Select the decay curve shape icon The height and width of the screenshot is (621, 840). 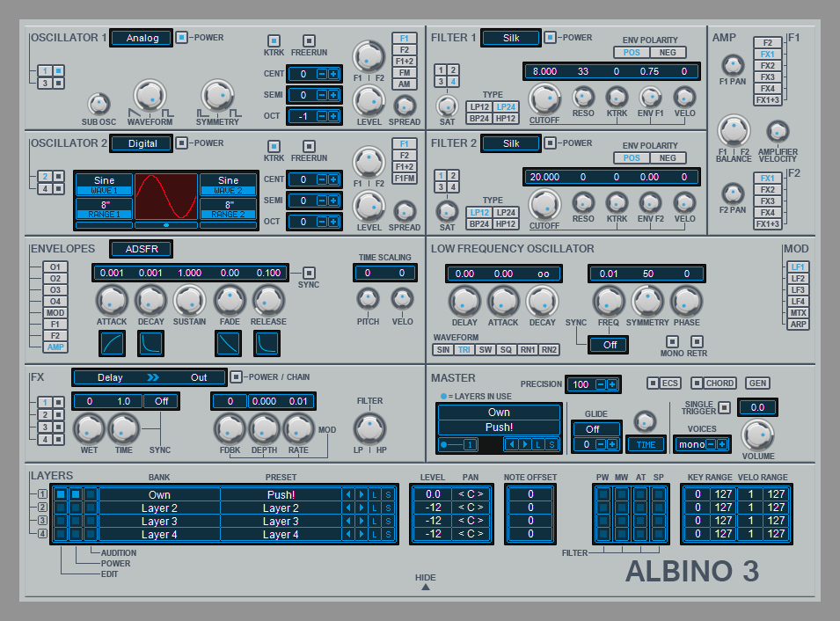coord(150,343)
